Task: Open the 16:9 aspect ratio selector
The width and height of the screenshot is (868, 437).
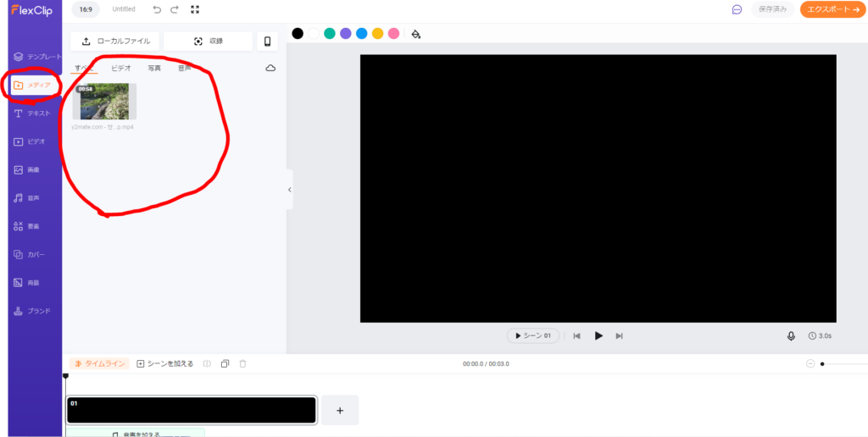Action: tap(86, 9)
